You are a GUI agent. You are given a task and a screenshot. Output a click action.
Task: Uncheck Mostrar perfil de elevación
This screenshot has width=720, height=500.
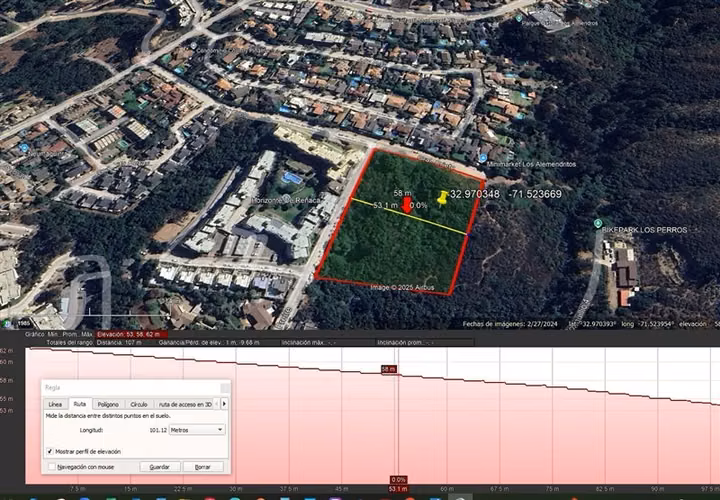(x=50, y=451)
